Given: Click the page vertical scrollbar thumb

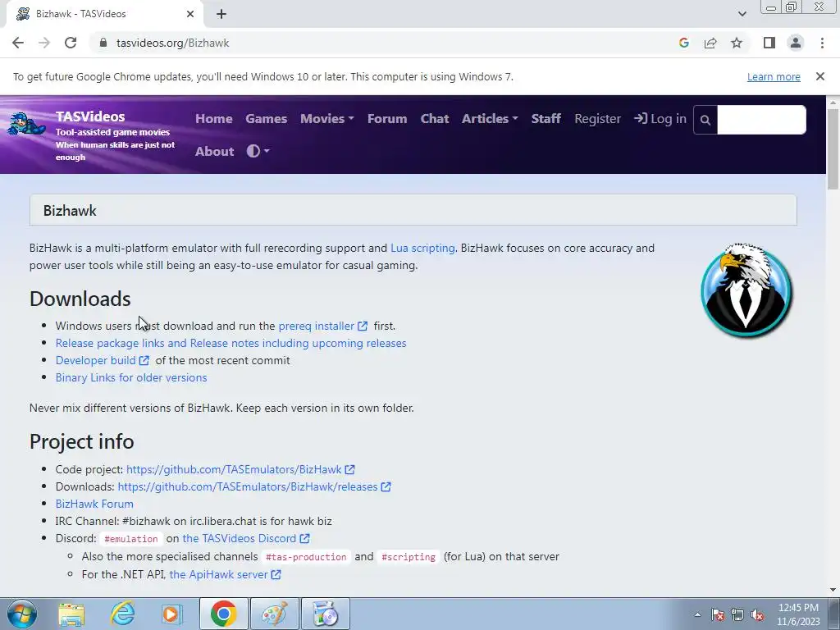Looking at the screenshot, I should click(x=833, y=148).
